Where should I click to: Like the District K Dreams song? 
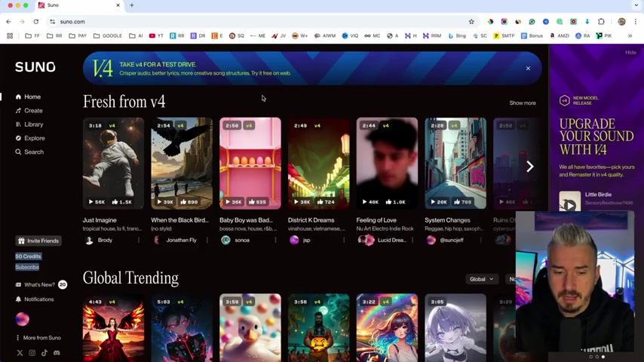[327, 202]
